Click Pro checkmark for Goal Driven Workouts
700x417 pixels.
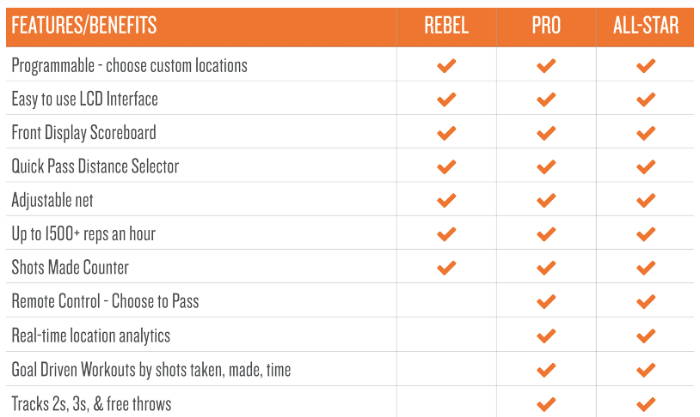pos(546,370)
